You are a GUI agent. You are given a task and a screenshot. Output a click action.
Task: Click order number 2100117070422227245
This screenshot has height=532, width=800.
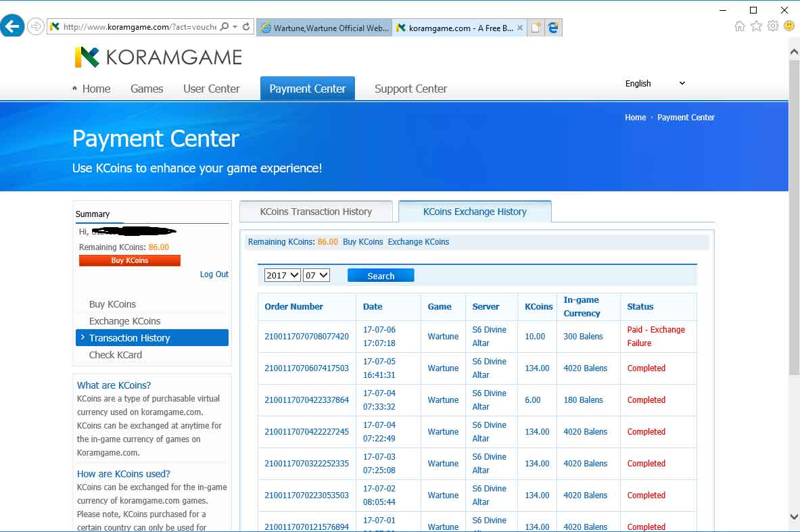[306, 431]
